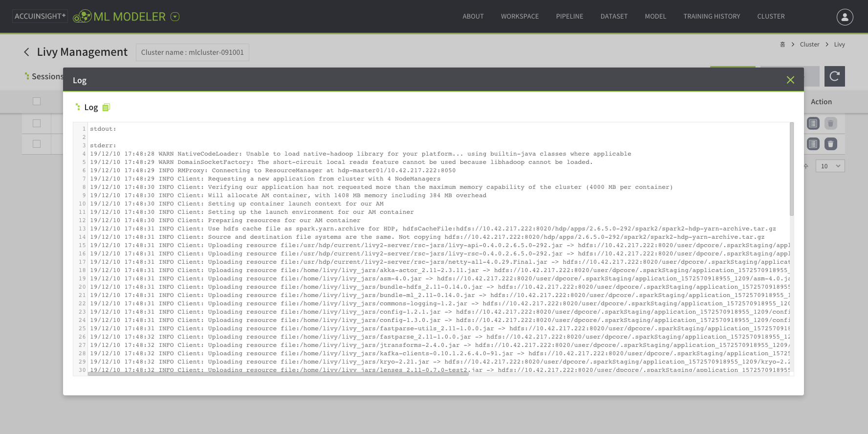Open the rows-per-page dropdown showing 10

(830, 166)
